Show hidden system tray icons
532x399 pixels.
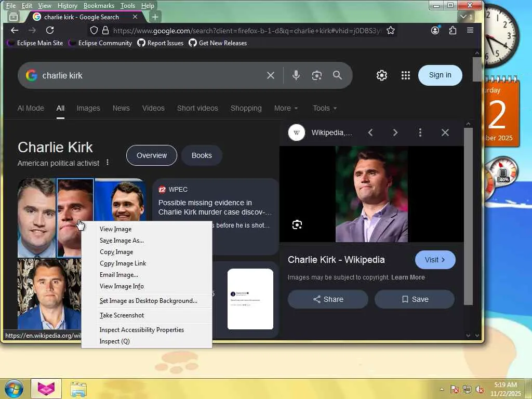click(x=442, y=390)
